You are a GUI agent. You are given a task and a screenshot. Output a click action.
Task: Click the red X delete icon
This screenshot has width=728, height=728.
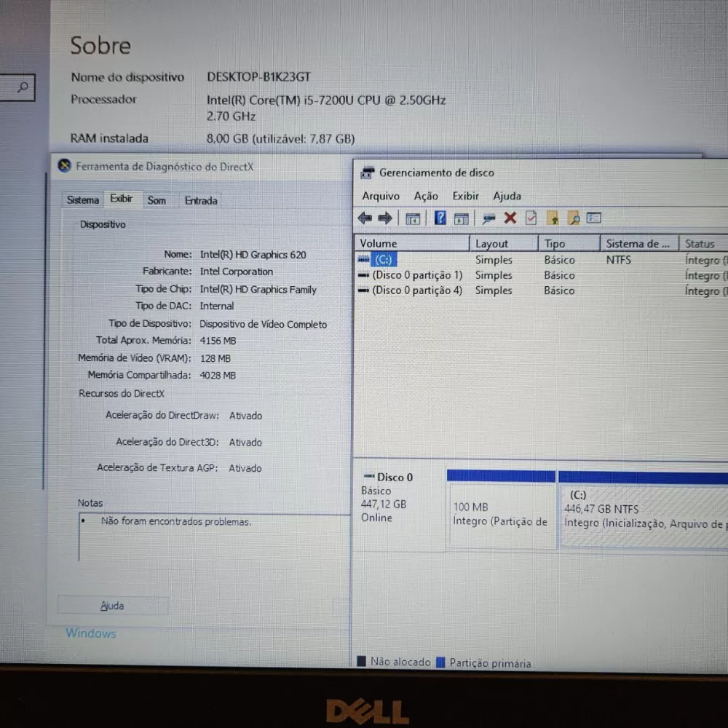[510, 218]
